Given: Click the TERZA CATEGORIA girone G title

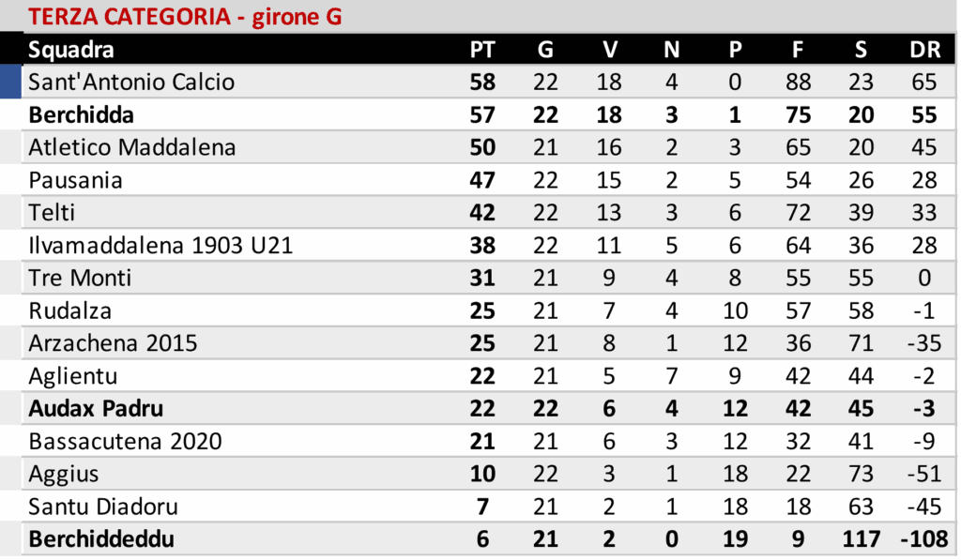Looking at the screenshot, I should click(185, 17).
